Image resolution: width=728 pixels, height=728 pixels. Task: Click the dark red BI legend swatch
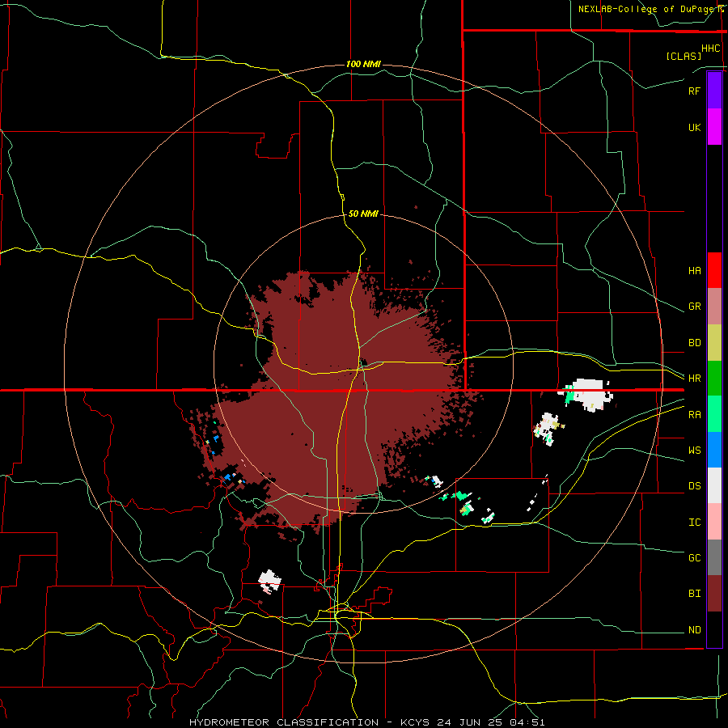714,594
